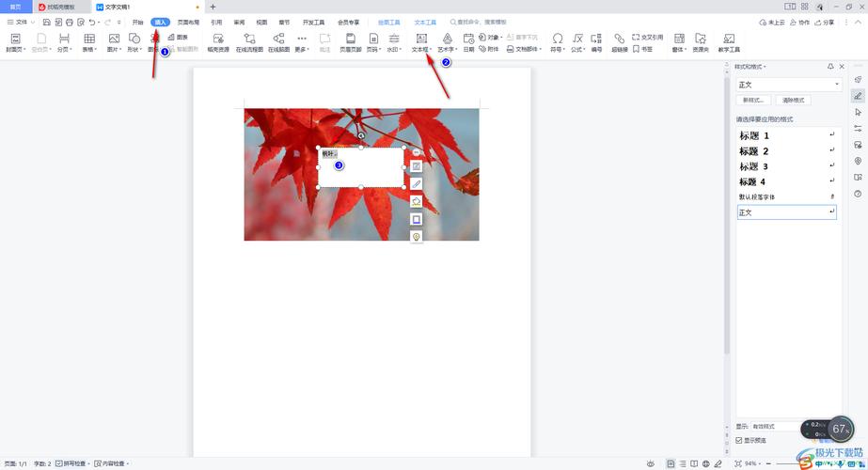Viewport: 868px width, 470px height.
Task: Launch 在线流程图 online flowchart tool
Action: (x=249, y=42)
